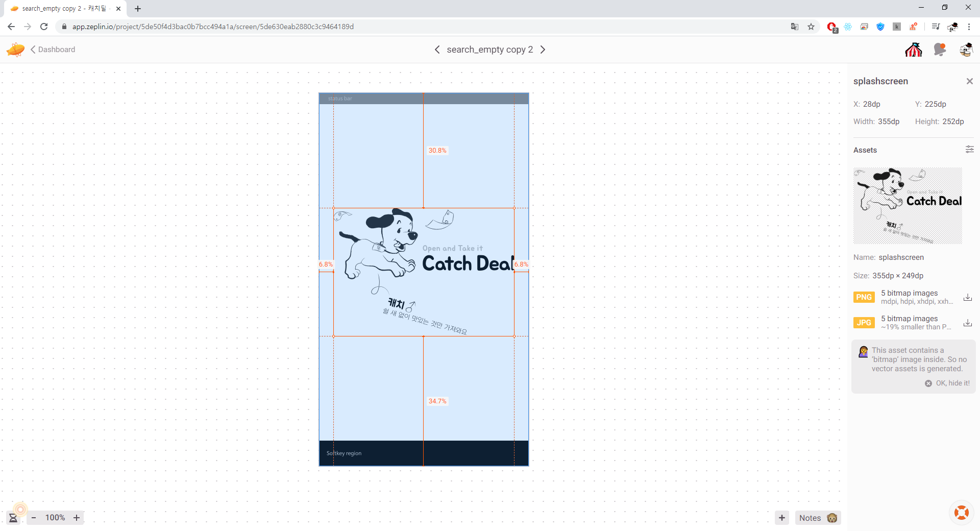Click OK, hide it! link
Viewport: 980px width, 531px height.
[x=947, y=383]
